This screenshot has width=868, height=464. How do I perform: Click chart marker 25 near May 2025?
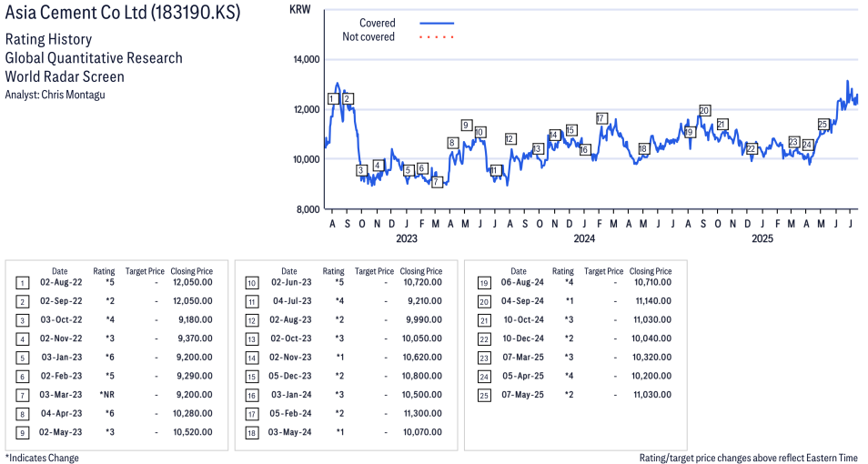823,124
